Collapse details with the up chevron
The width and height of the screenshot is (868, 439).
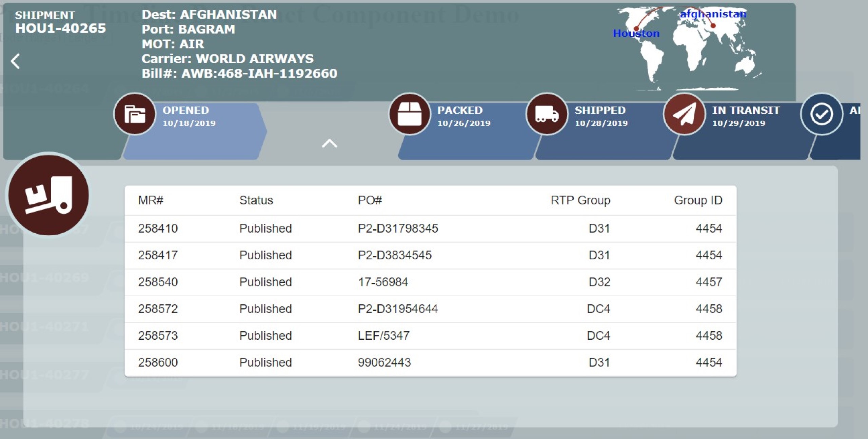pyautogui.click(x=329, y=144)
